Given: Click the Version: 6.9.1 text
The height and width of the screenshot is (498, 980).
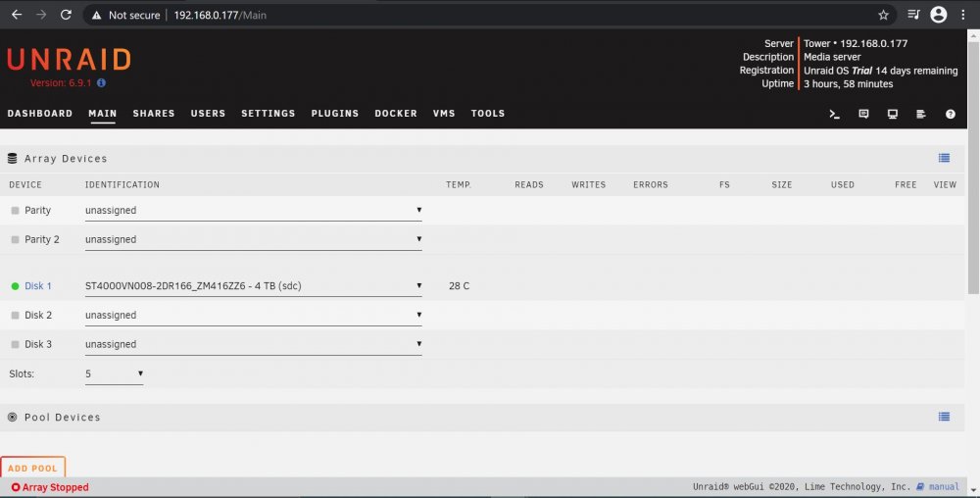Looking at the screenshot, I should [x=61, y=82].
